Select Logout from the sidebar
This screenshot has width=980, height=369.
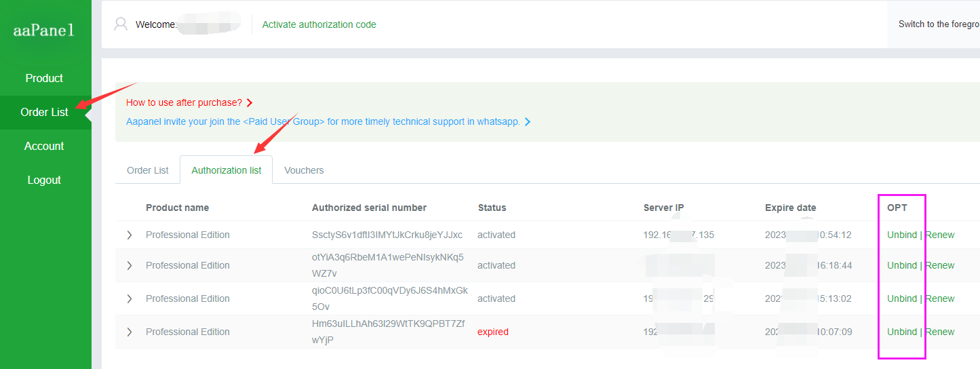[45, 180]
